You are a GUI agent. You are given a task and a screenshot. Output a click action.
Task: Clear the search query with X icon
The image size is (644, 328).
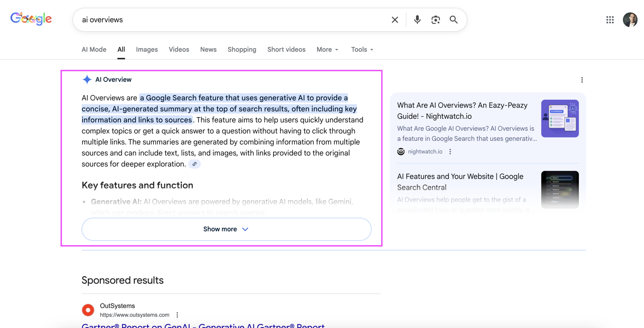pos(395,20)
